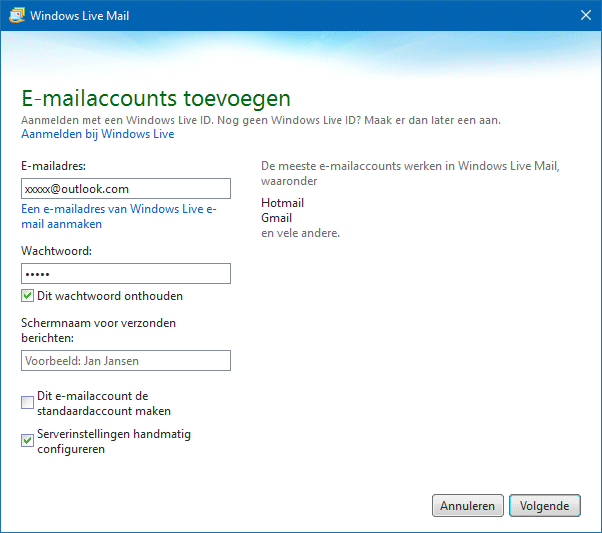Click the E-mailadres: label
The height and width of the screenshot is (533, 602).
pos(53,166)
